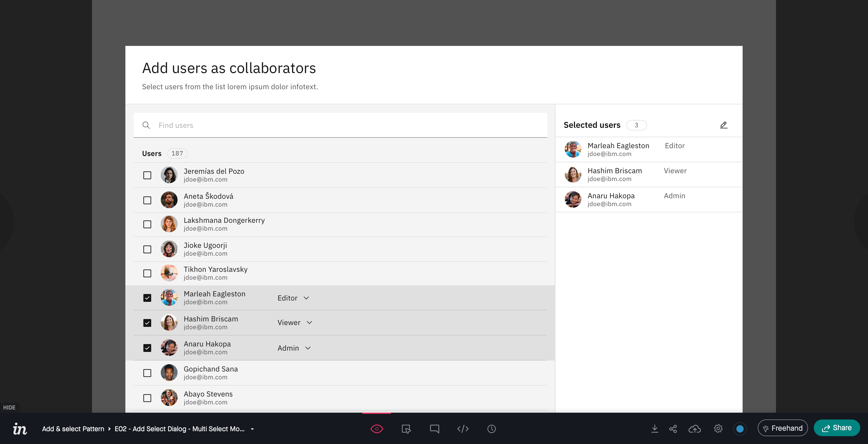Select Gopichand Sana checkbox
This screenshot has height=444, width=868.
click(147, 373)
